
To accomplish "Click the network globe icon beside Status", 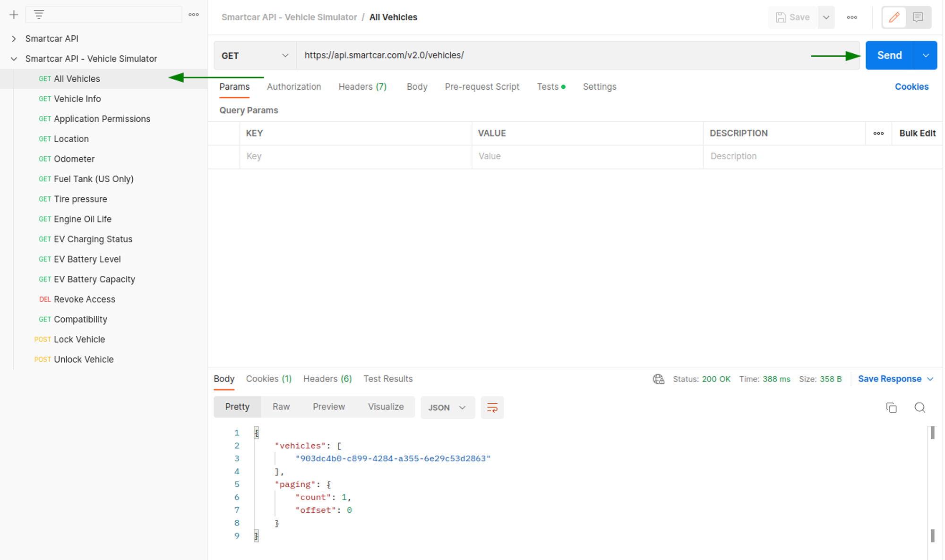I will coord(659,379).
